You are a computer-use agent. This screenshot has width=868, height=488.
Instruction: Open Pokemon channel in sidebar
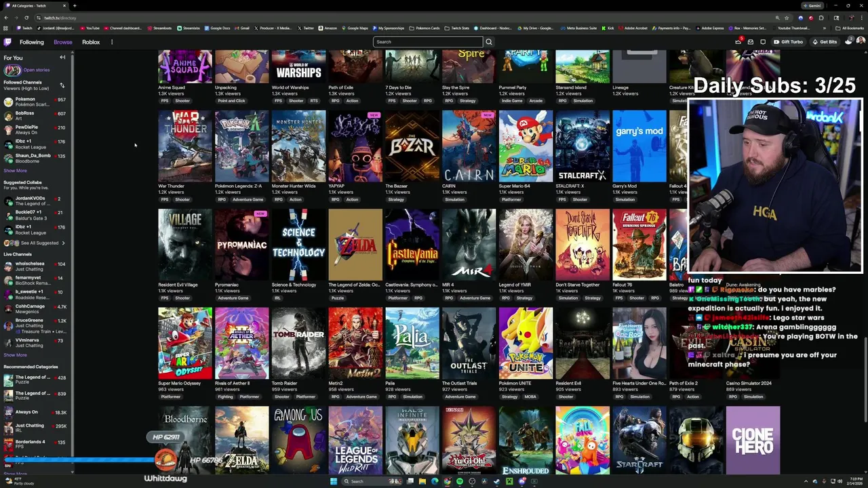click(x=35, y=102)
